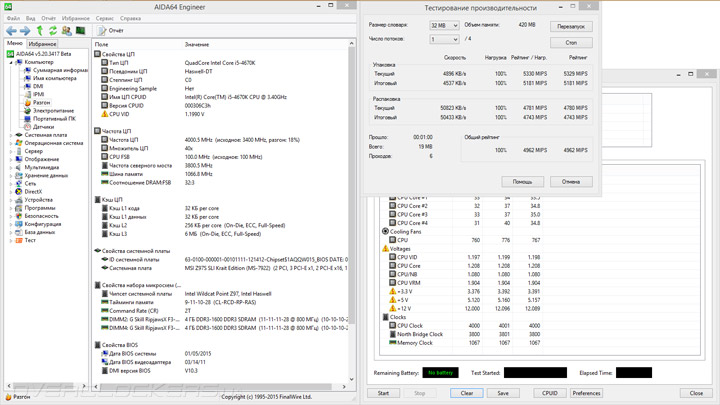Select the flame icon next to Разгон
The image size is (720, 405).
(x=28, y=102)
